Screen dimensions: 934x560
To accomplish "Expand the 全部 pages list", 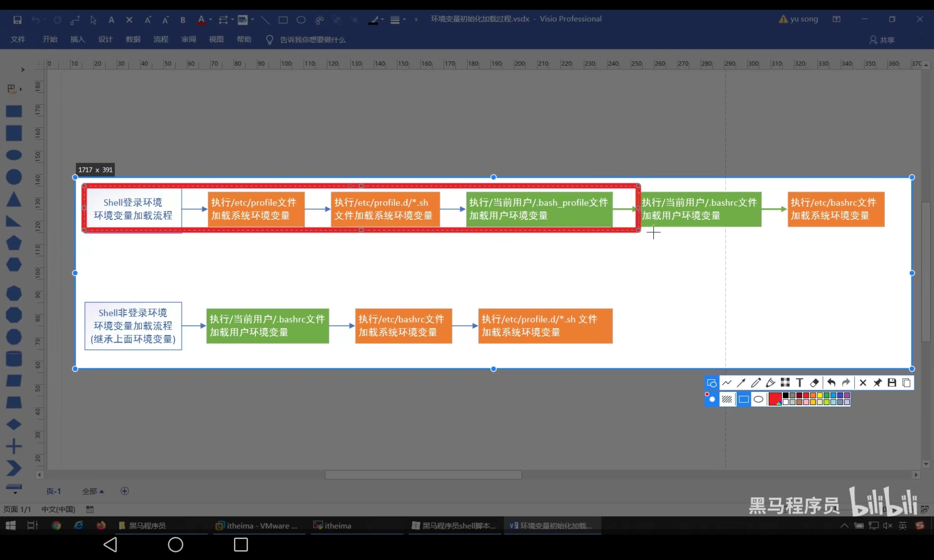I will pos(93,491).
